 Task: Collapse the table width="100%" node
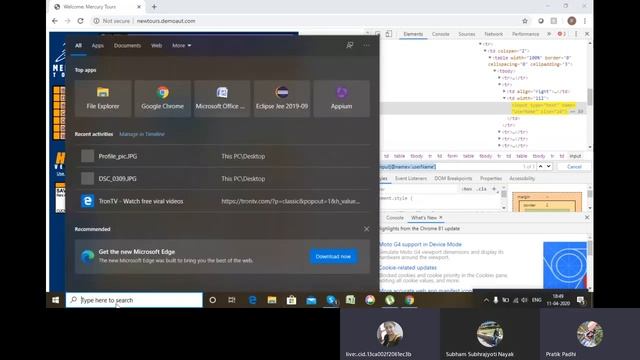tap(490, 58)
